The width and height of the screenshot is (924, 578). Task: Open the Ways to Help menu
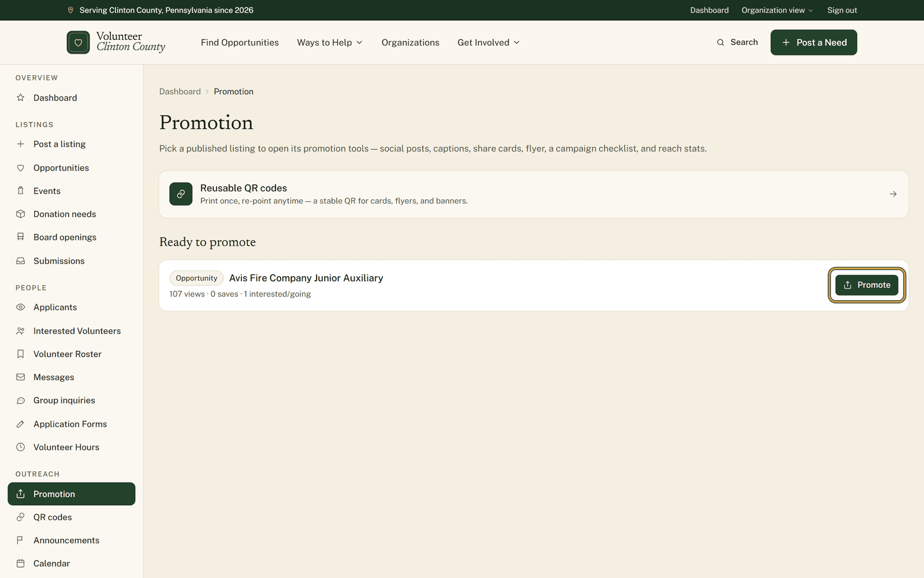330,42
